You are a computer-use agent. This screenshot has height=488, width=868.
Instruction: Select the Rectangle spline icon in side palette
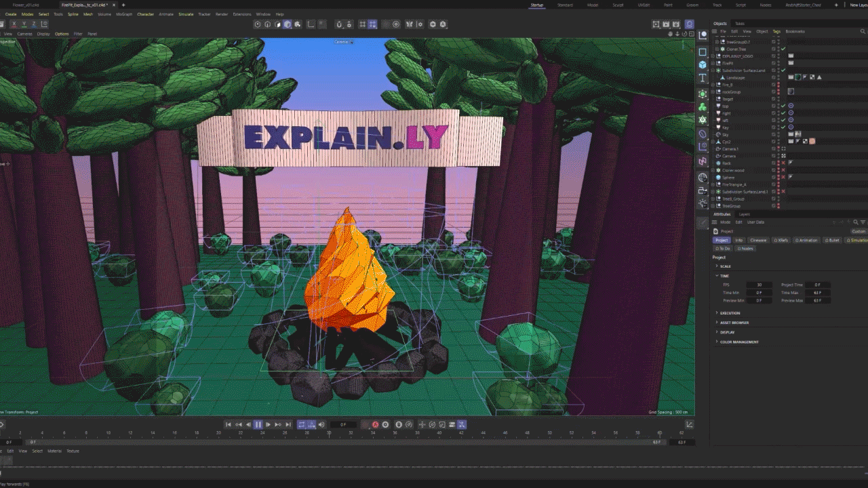point(703,52)
